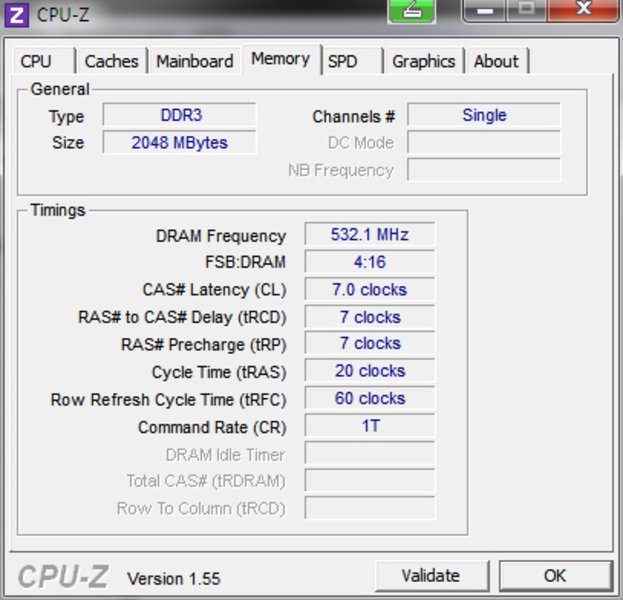The width and height of the screenshot is (623, 600).
Task: Click the FSB:DRAM ratio value 4:16
Action: click(370, 261)
